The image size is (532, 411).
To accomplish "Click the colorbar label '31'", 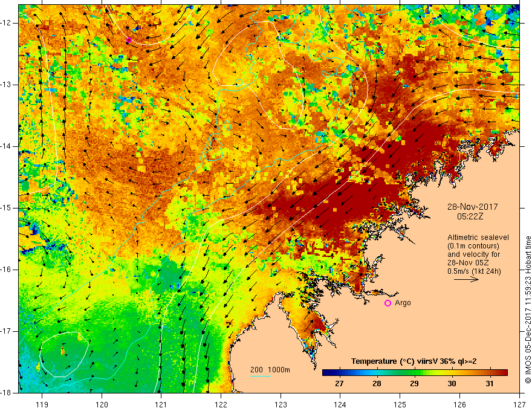I will 489,383.
